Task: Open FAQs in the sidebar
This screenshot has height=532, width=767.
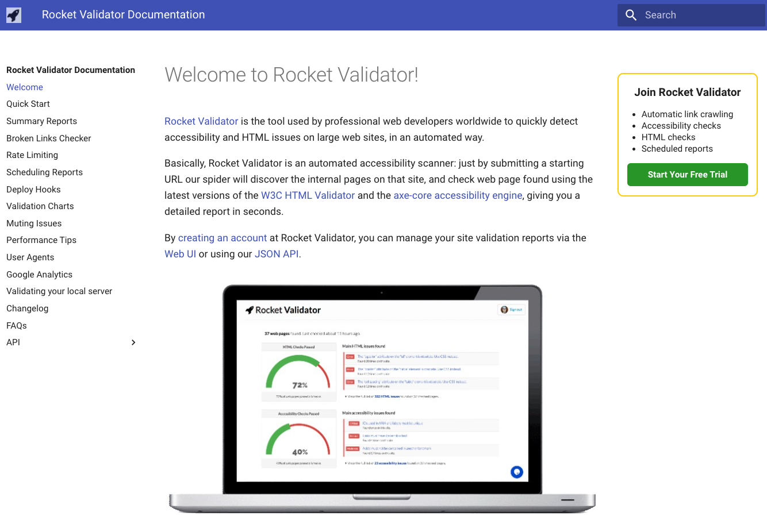Action: (x=17, y=326)
